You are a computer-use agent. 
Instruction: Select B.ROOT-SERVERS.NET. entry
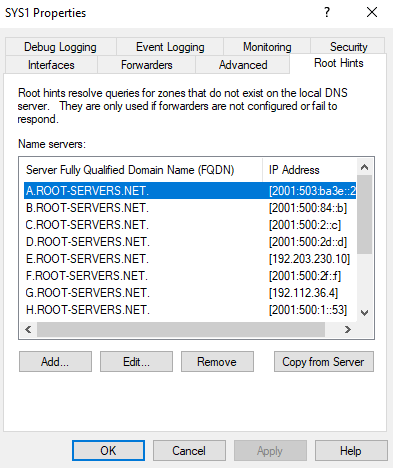tap(190, 208)
